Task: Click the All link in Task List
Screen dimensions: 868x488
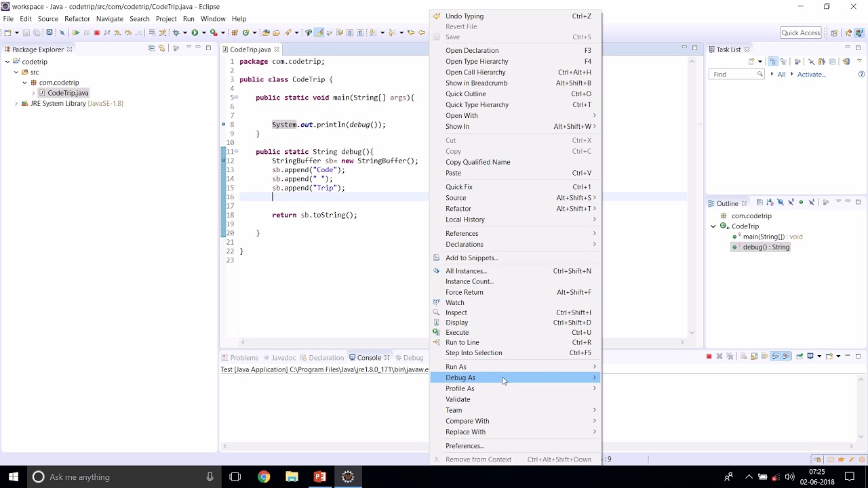Action: (x=781, y=75)
